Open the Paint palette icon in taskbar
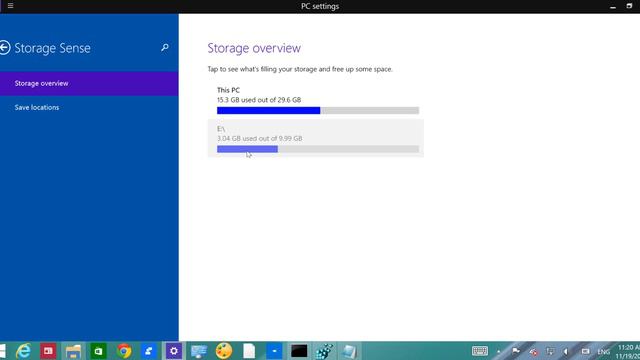Image resolution: width=640 pixels, height=360 pixels. (x=224, y=351)
